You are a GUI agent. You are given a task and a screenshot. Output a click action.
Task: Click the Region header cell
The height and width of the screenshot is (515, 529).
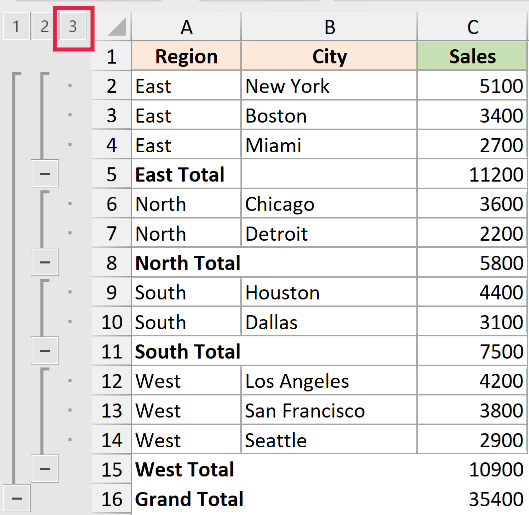(x=186, y=56)
